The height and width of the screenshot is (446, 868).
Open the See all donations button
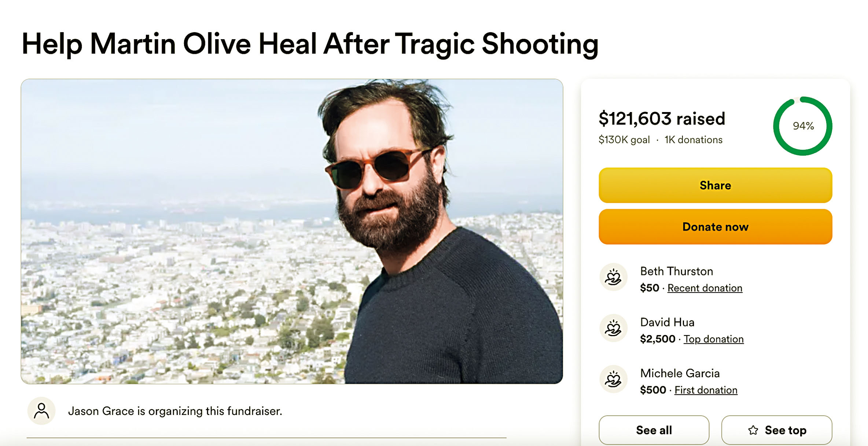(654, 430)
